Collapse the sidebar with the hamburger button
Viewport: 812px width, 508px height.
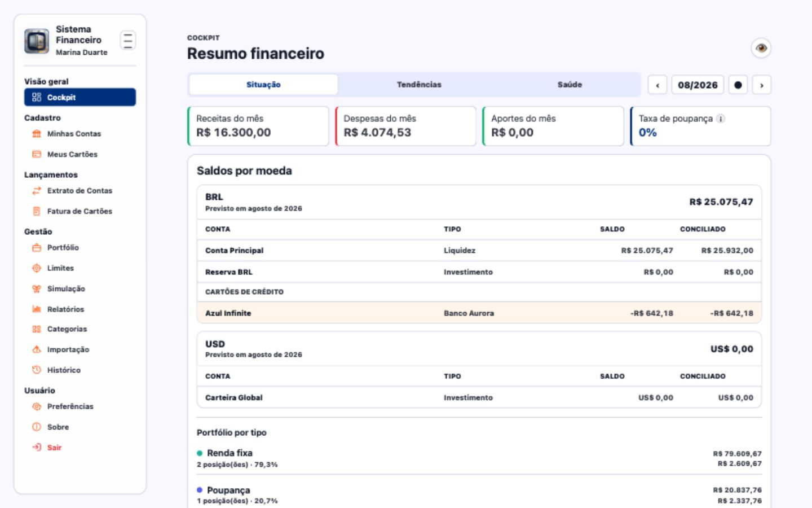128,41
